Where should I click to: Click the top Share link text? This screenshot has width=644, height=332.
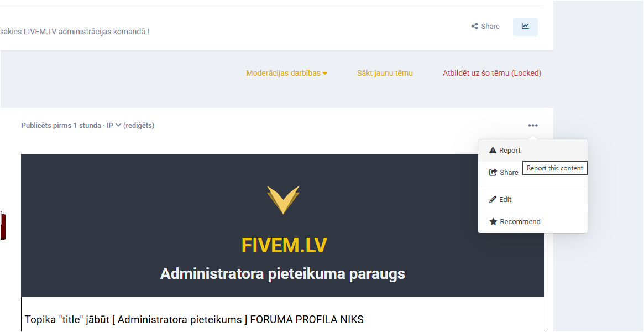tap(490, 27)
